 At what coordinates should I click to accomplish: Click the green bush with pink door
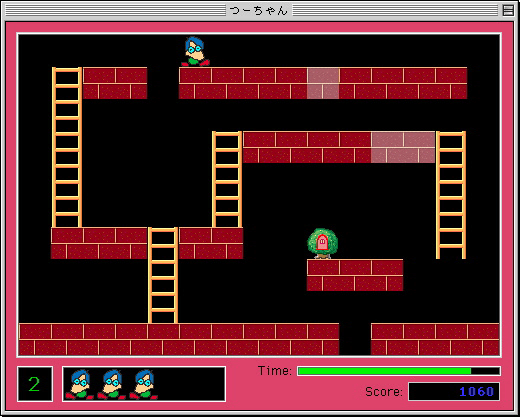[322, 243]
